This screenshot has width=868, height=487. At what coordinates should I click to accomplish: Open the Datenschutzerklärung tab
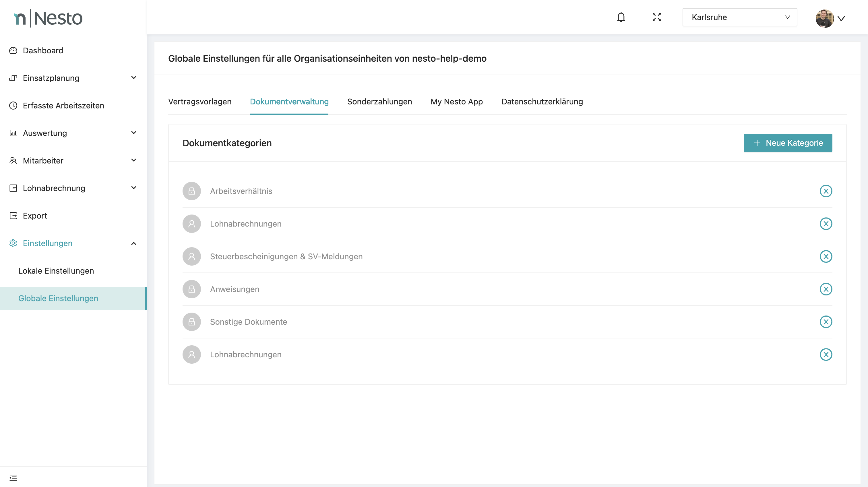542,102
